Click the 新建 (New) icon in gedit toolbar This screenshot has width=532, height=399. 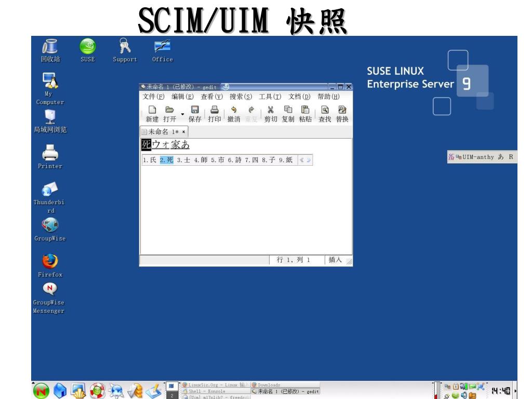pyautogui.click(x=152, y=114)
